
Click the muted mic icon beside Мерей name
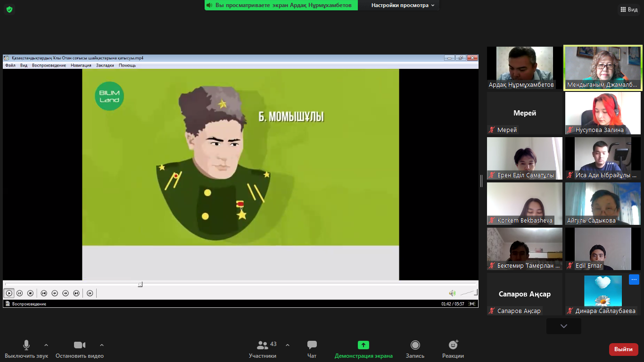point(492,130)
